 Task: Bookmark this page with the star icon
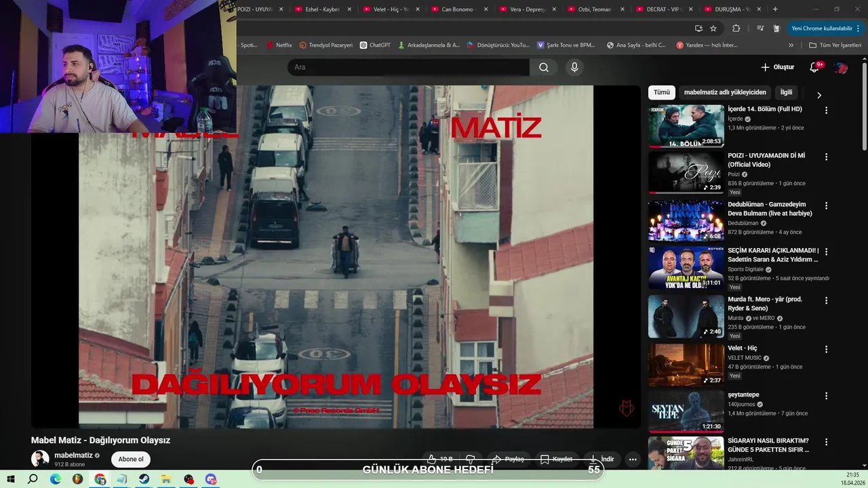coord(713,28)
